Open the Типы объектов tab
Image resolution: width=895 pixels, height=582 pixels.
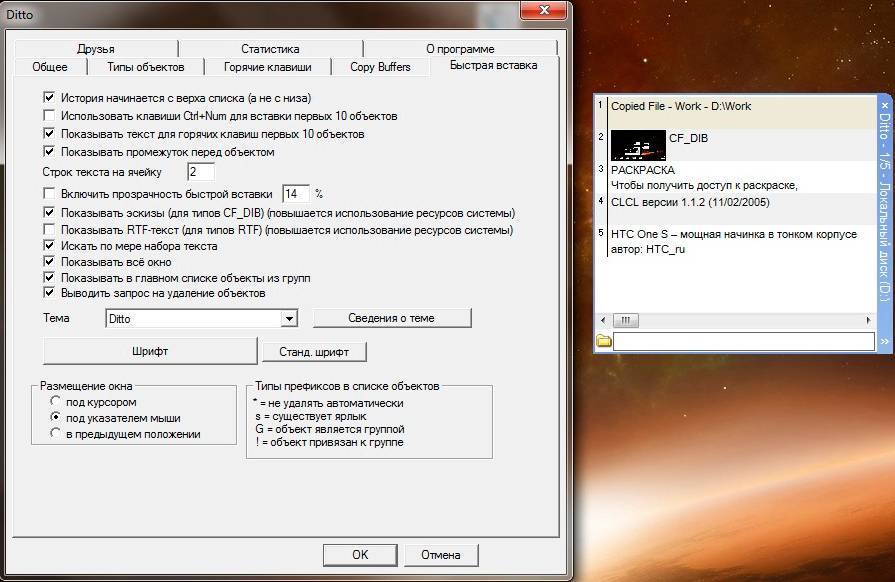point(145,67)
